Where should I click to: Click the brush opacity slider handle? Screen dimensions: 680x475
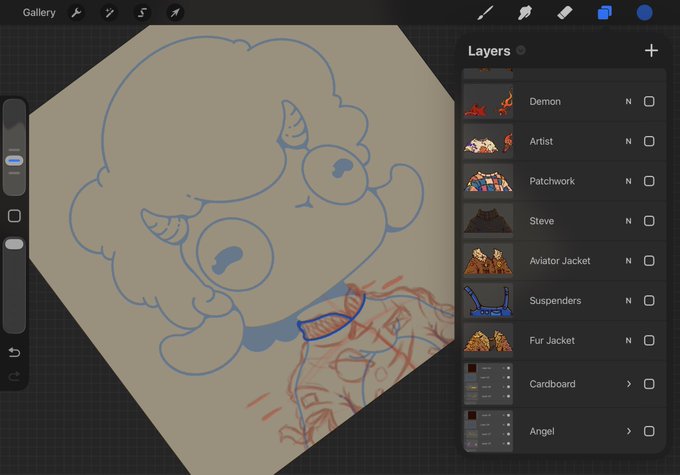click(14, 244)
